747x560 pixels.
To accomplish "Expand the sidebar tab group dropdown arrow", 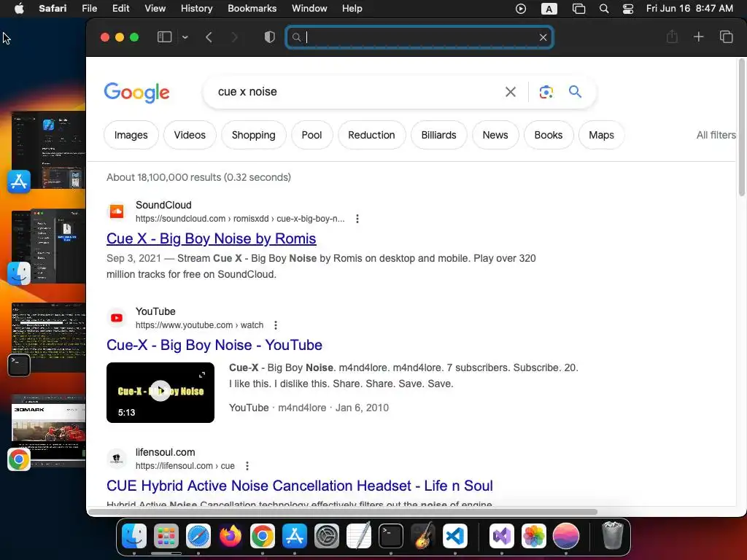I will [185, 37].
